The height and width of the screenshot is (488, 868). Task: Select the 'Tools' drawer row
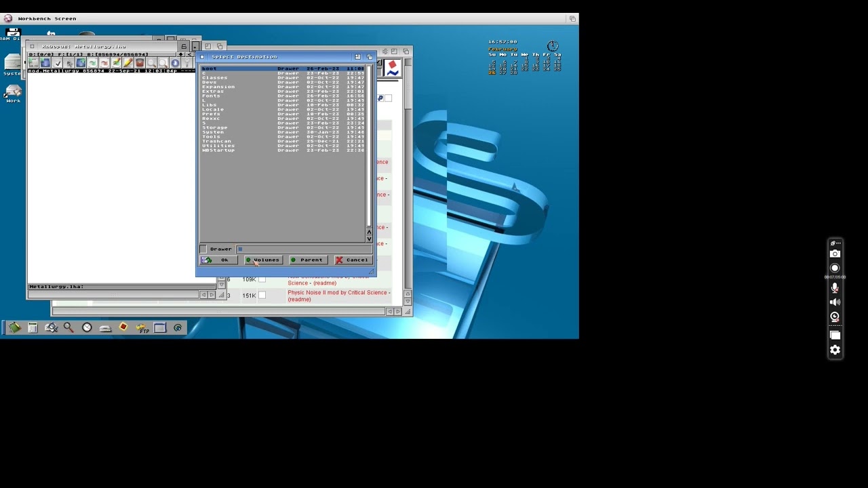click(283, 136)
